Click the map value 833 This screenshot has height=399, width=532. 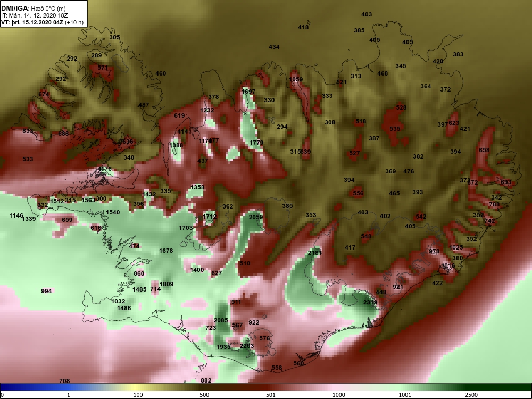point(28,131)
